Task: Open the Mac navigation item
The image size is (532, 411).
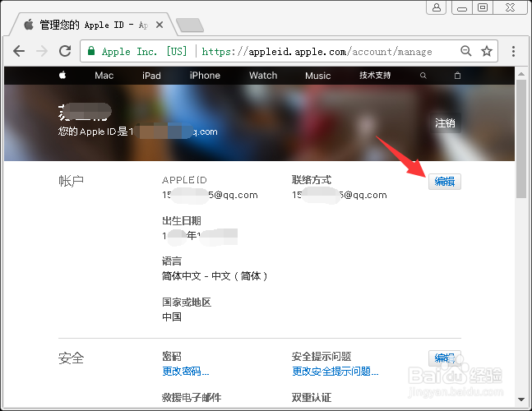Action: pyautogui.click(x=104, y=76)
